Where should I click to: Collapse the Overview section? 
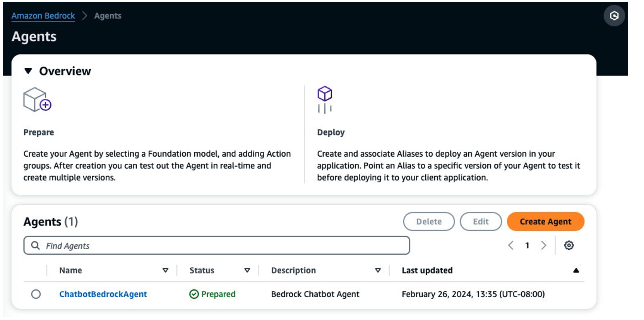28,71
